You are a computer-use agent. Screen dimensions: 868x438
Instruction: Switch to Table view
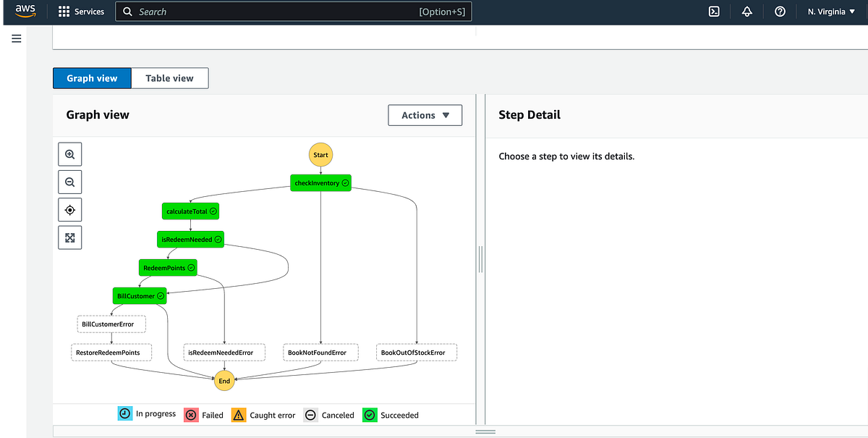169,77
